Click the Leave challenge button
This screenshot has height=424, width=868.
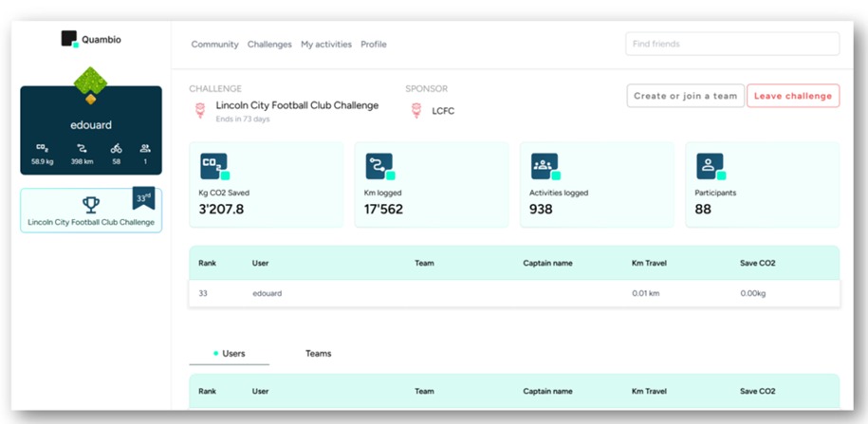(x=792, y=96)
